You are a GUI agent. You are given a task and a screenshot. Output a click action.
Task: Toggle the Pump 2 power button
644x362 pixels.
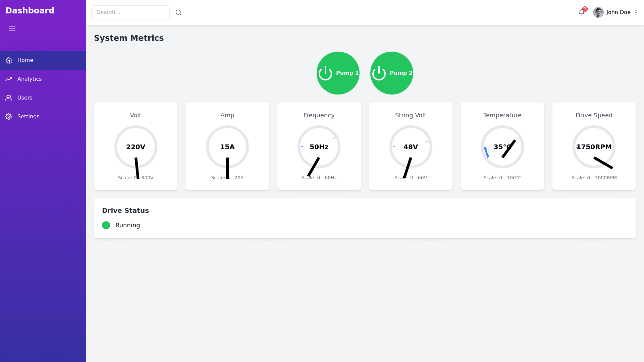click(392, 73)
